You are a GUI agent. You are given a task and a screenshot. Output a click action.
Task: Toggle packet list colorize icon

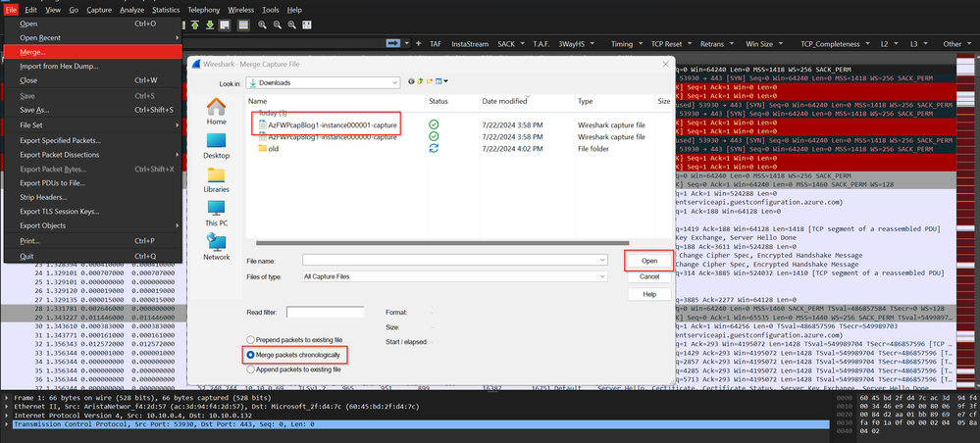[x=243, y=25]
